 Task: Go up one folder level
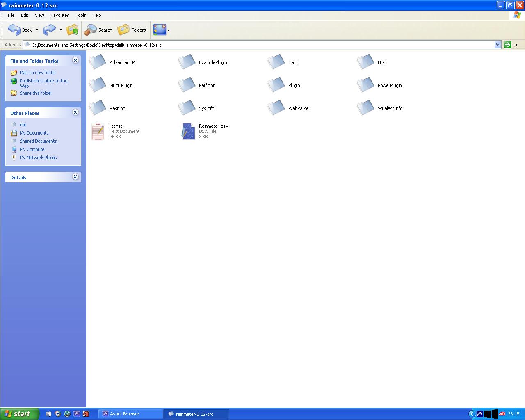tap(72, 30)
